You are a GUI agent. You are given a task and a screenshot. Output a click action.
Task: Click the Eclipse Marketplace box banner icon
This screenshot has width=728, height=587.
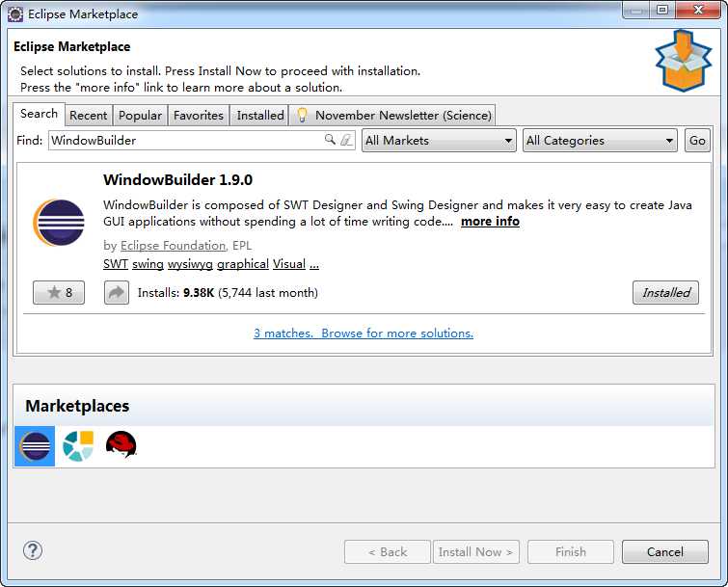[683, 61]
